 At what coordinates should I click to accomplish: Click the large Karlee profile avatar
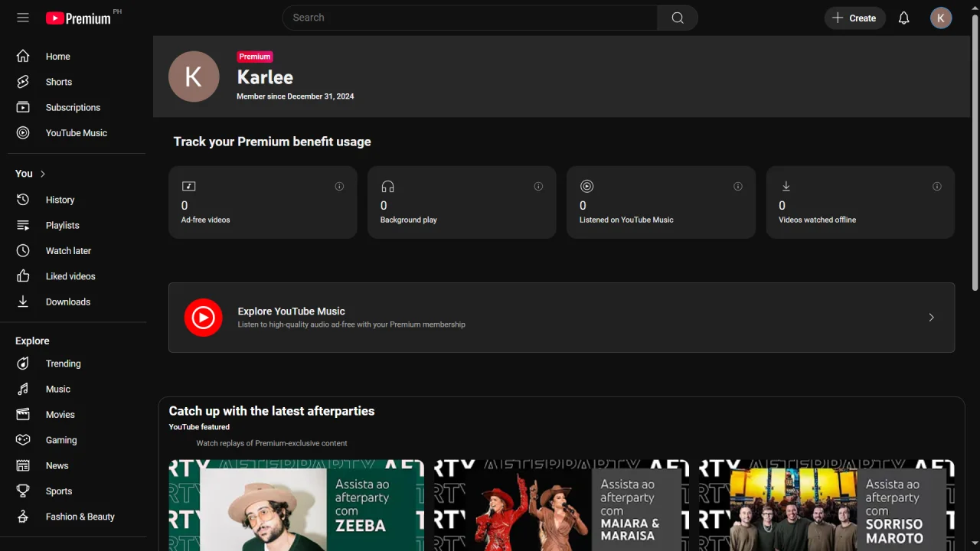click(194, 77)
